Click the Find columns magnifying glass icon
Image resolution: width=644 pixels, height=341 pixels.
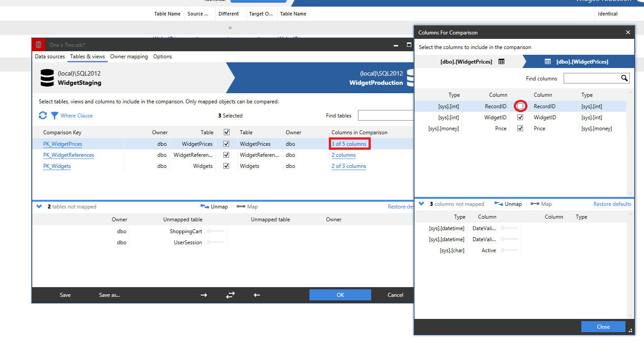pos(624,78)
